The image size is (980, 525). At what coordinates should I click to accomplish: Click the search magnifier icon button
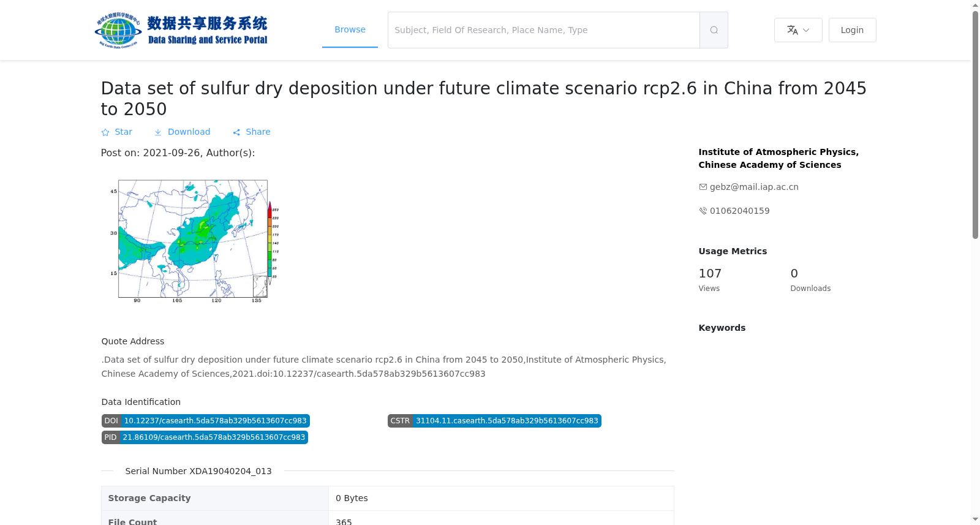pos(714,30)
